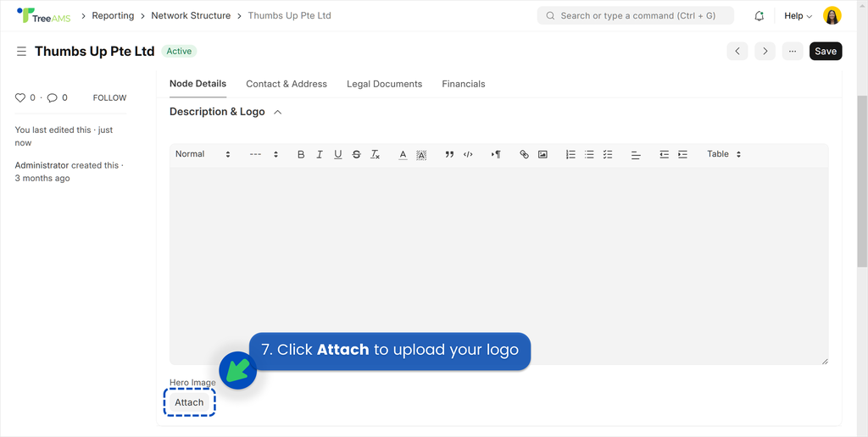Screen dimensions: 868x437
Task: Decrease indent in editor
Action: [665, 154]
